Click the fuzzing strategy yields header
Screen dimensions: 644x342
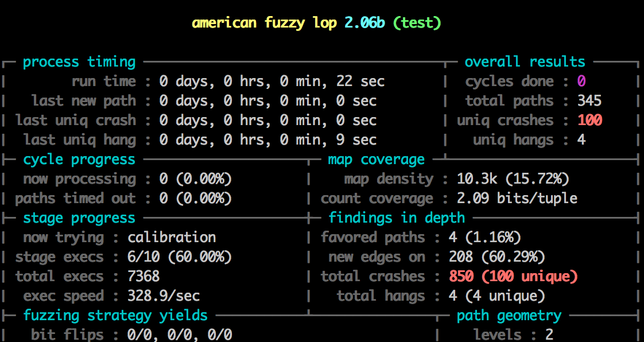(115, 316)
